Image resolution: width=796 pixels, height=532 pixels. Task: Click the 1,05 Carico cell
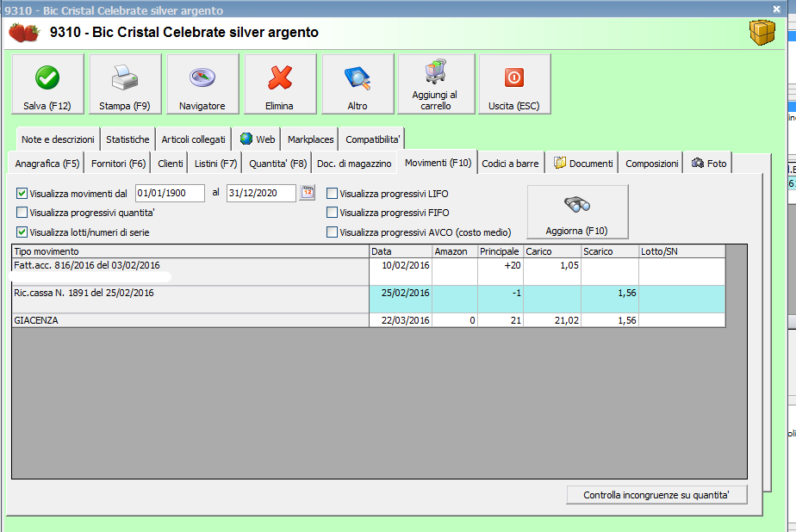point(552,272)
